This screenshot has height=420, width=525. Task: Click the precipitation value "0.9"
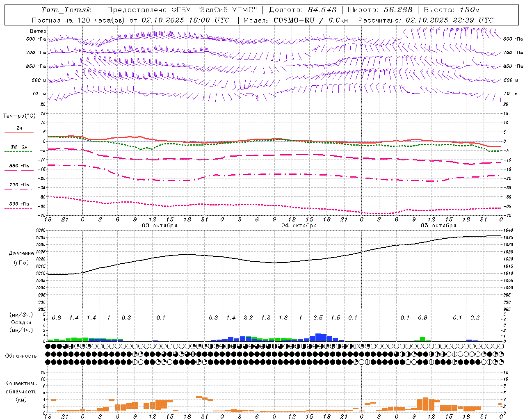[422, 318]
